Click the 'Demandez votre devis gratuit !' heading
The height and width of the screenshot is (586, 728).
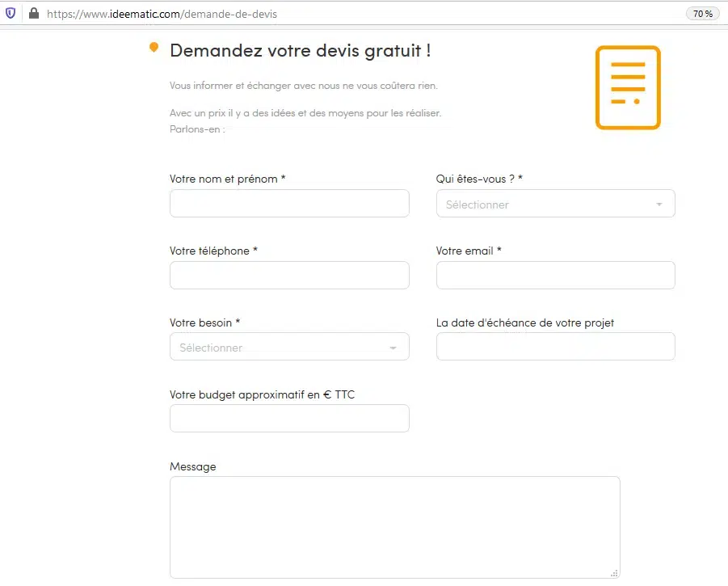pyautogui.click(x=300, y=50)
